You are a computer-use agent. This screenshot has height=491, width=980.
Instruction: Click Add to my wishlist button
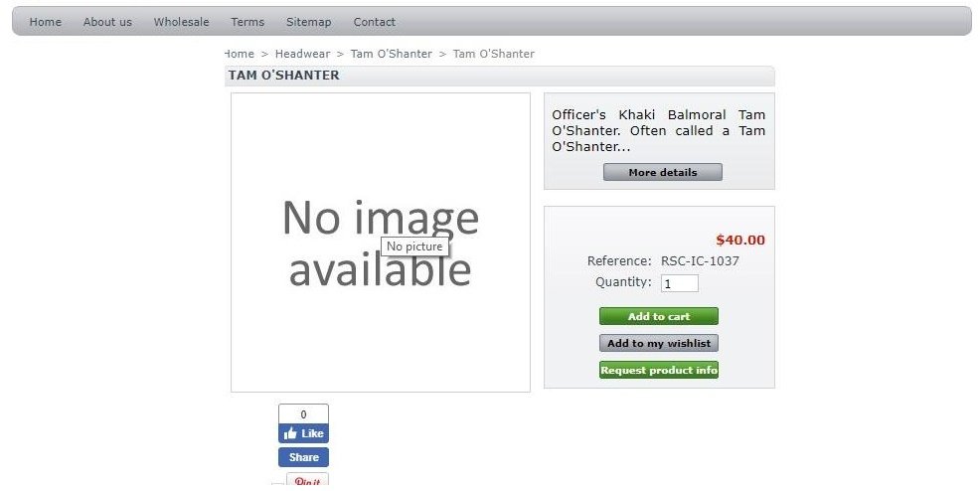click(x=659, y=343)
